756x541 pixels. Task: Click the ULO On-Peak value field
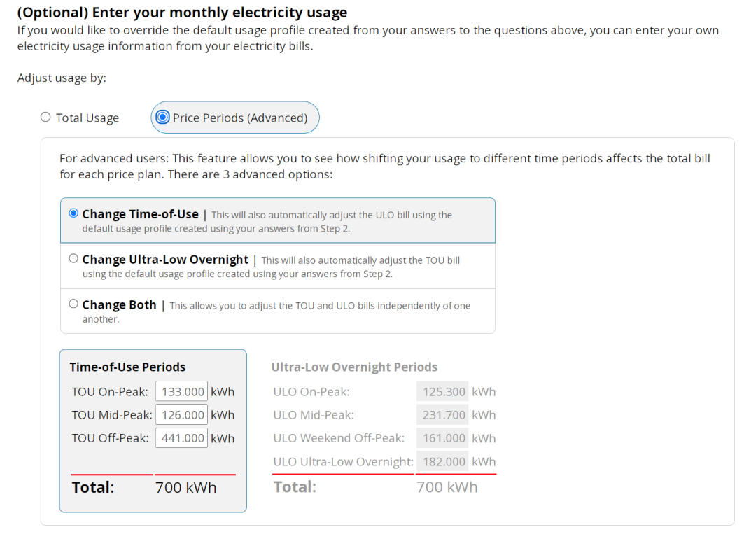tap(442, 392)
